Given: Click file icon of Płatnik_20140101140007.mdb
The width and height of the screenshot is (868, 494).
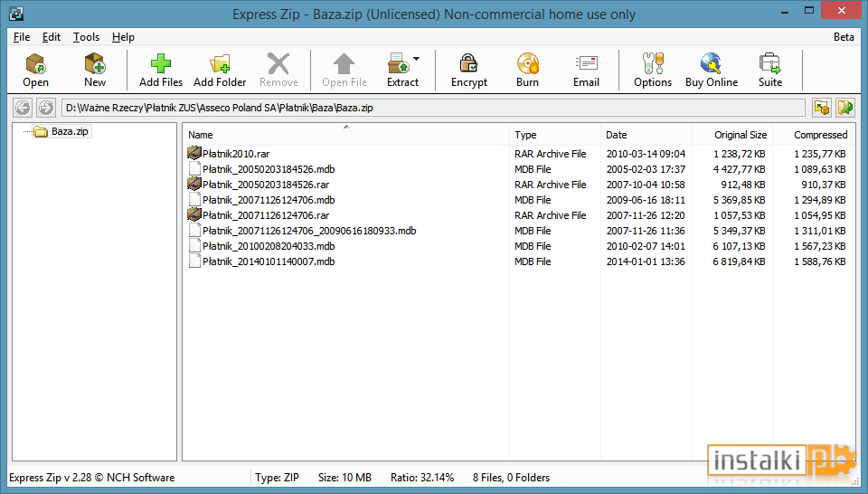Looking at the screenshot, I should coord(194,261).
